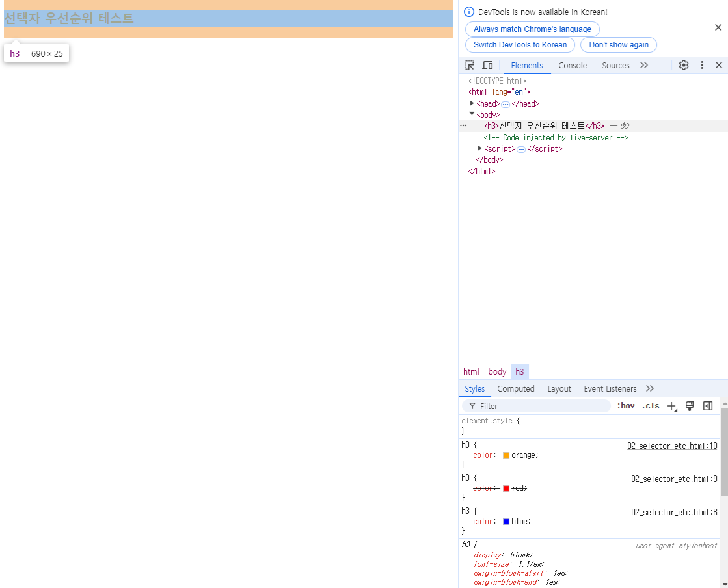
Task: Click Switch DevTools to Korean button
Action: (x=520, y=45)
